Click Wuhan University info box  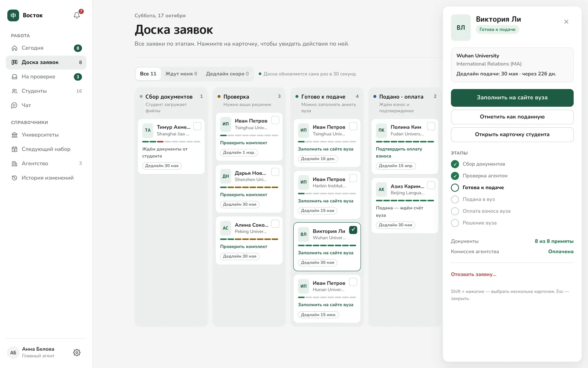(x=512, y=65)
